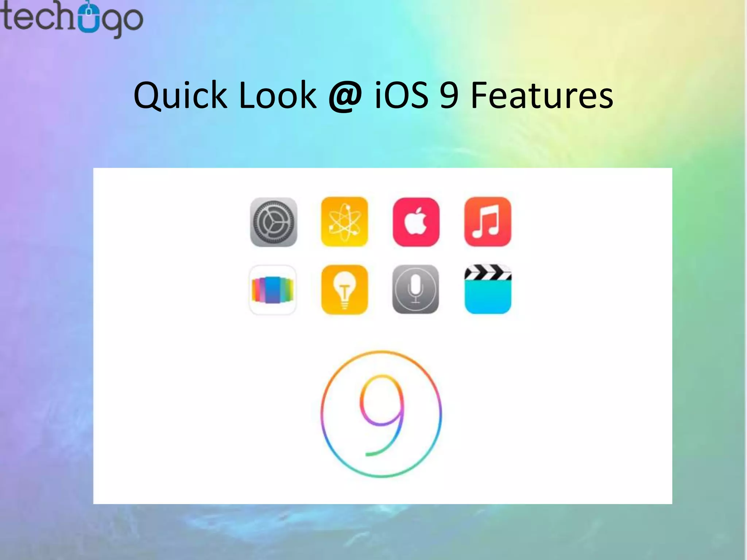Viewport: 747px width, 560px height.
Task: Click the colorful striped cards icon
Action: click(x=273, y=290)
